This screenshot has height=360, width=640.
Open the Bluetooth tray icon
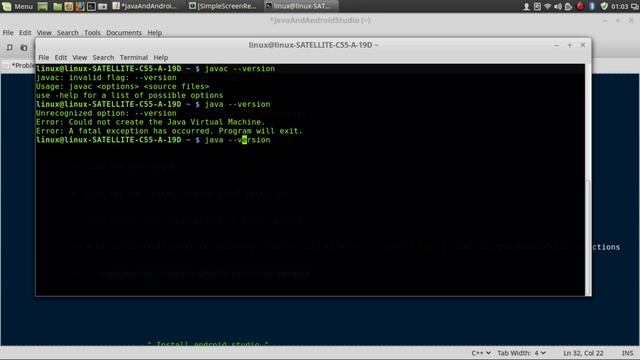pos(592,6)
